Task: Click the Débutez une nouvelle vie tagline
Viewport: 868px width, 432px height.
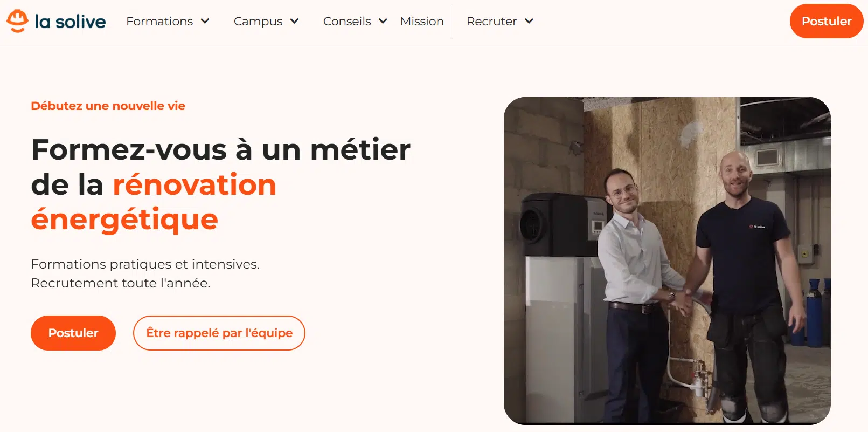Action: [x=108, y=106]
